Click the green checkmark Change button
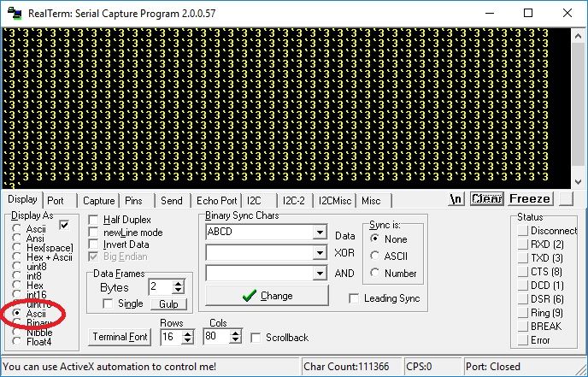 267,296
